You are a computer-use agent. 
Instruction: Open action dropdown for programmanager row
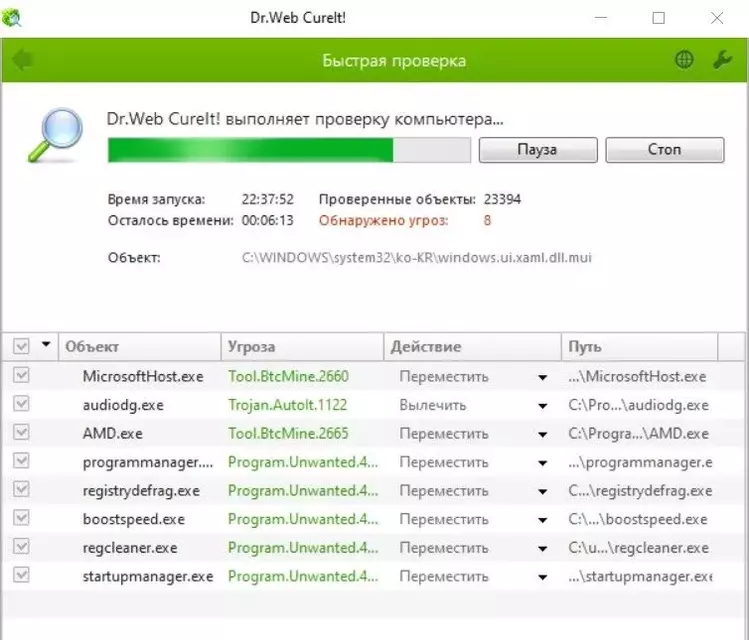pyautogui.click(x=542, y=463)
